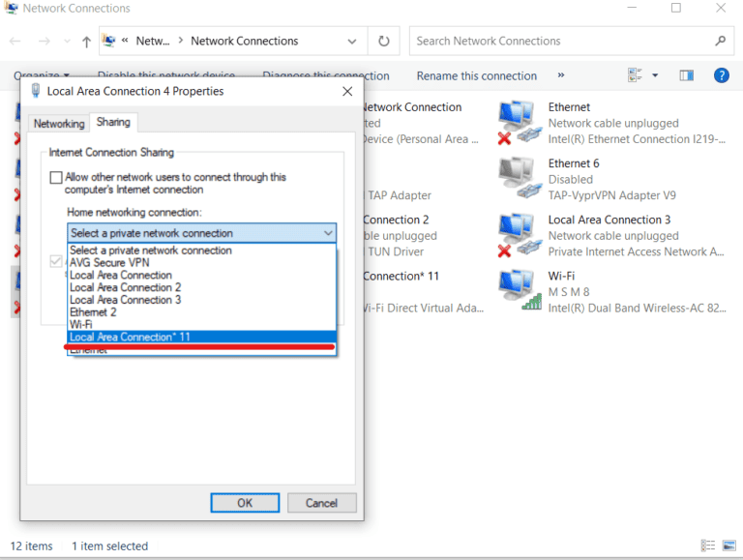Select 'Intel(R) Ethernet Connection I219-...' text

pos(637,139)
